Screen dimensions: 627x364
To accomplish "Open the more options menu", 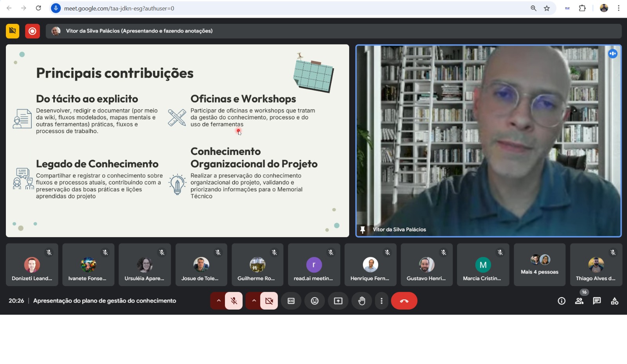I will (381, 301).
